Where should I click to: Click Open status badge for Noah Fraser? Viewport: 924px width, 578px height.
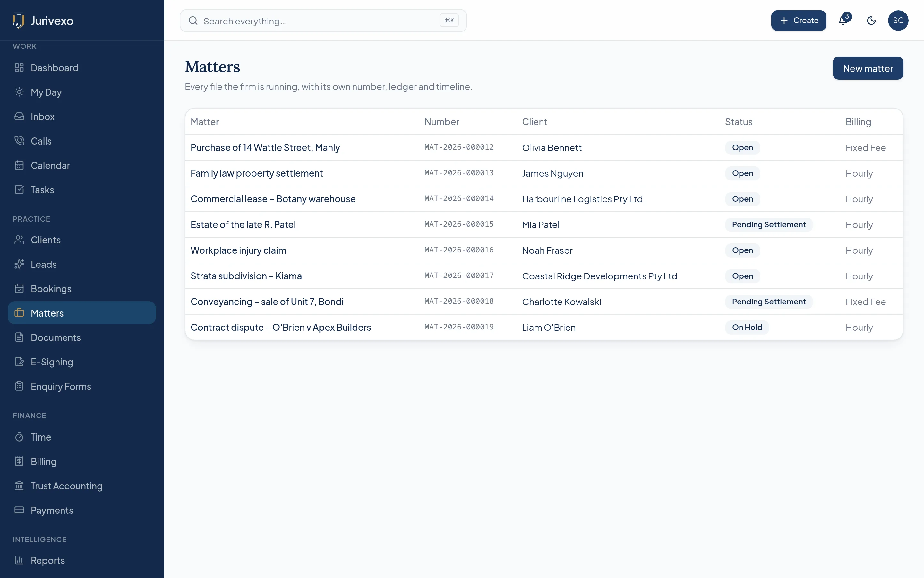click(x=742, y=250)
